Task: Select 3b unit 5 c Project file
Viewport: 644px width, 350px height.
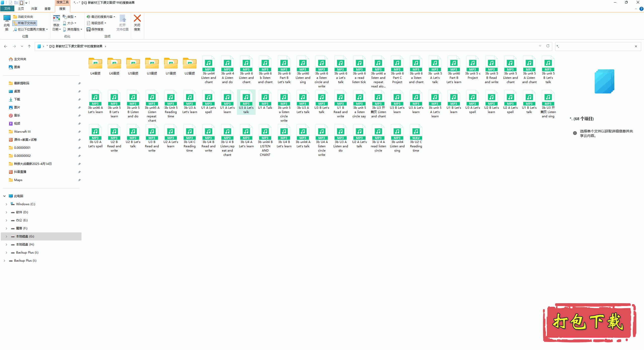Action: (472, 68)
